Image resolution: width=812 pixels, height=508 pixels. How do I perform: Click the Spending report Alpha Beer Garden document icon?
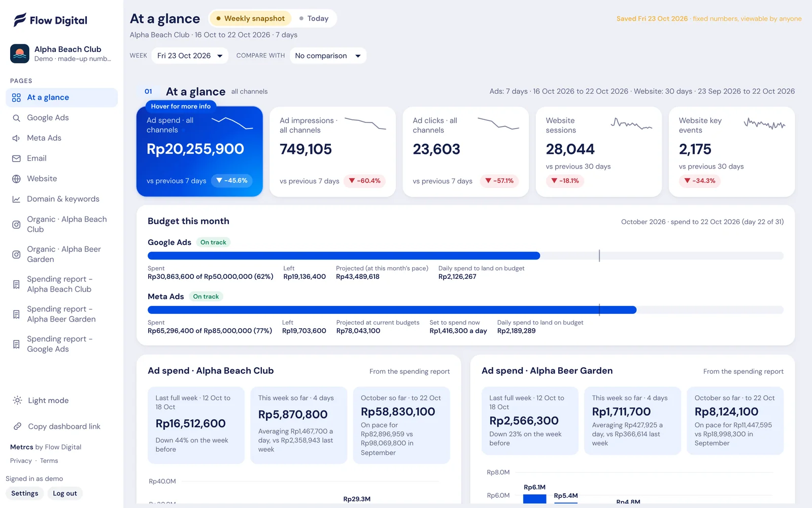click(x=16, y=314)
